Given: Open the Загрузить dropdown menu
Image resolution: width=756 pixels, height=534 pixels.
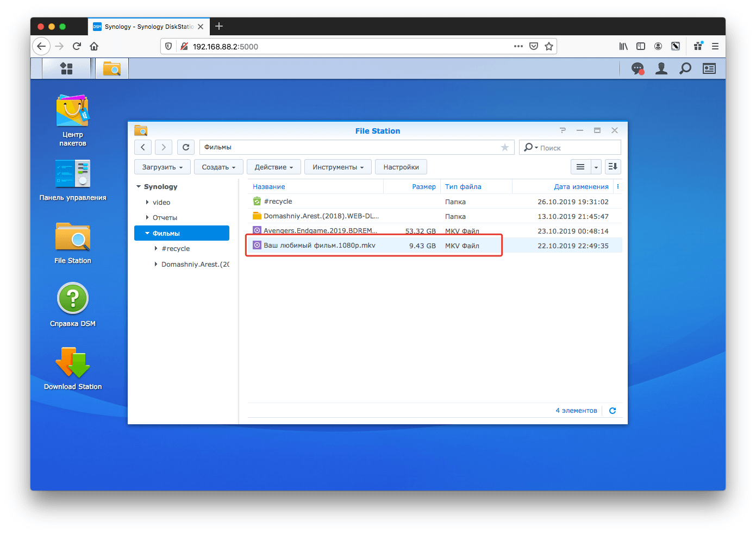Looking at the screenshot, I should click(162, 167).
